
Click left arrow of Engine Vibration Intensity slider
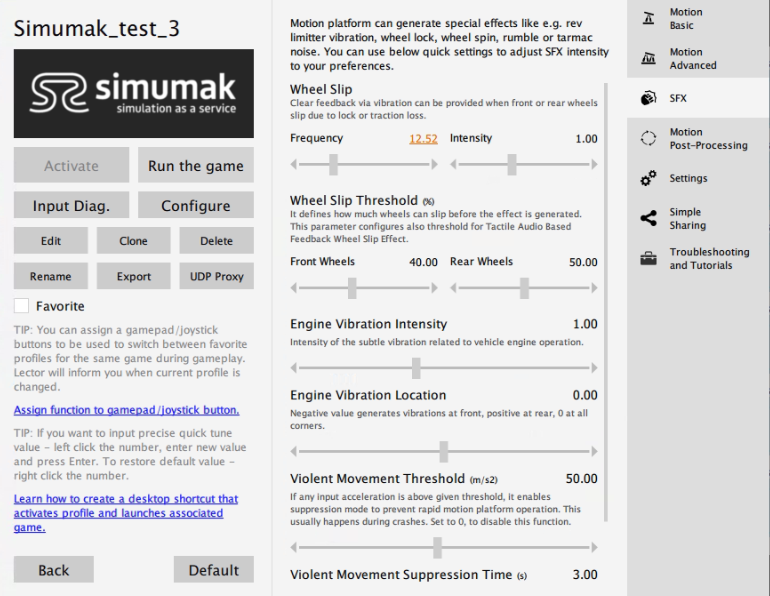(x=295, y=368)
